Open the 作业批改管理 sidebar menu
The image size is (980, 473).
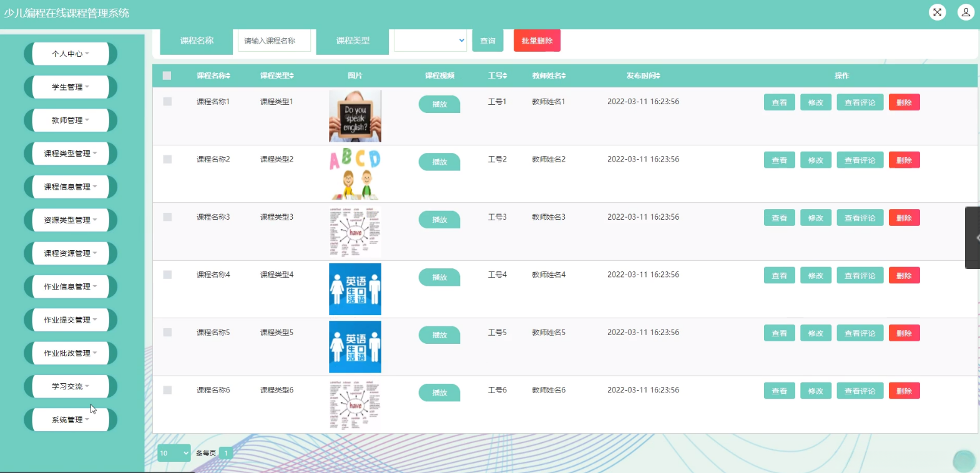pyautogui.click(x=71, y=353)
